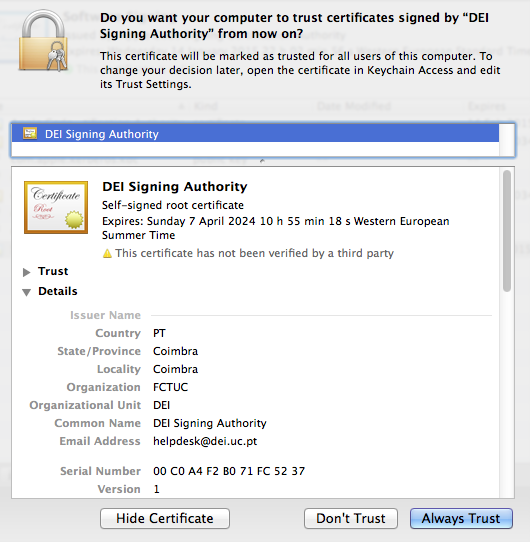Click the gold padlock icon
The width and height of the screenshot is (530, 542).
coord(43,40)
